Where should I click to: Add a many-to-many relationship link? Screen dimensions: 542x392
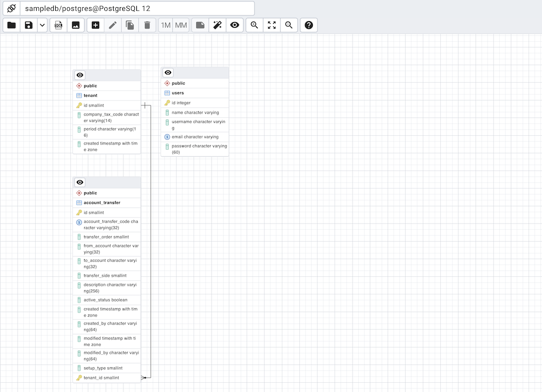coord(181,25)
